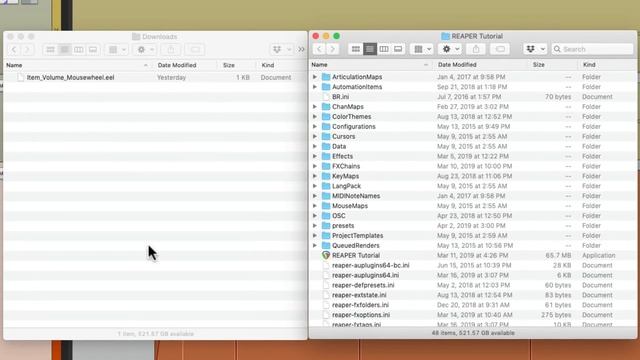Select the QueuedRenders folder icon

coord(326,245)
